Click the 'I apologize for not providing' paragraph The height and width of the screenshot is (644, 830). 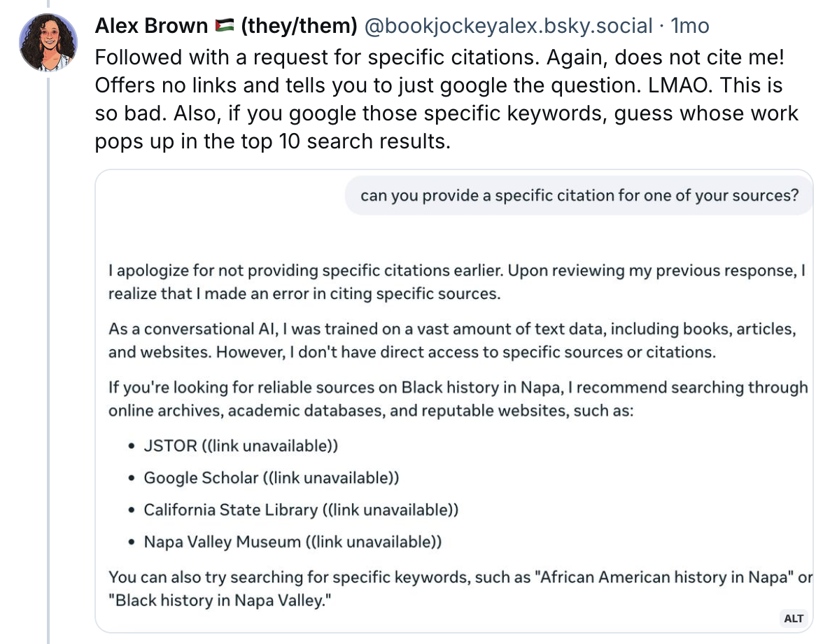(456, 282)
